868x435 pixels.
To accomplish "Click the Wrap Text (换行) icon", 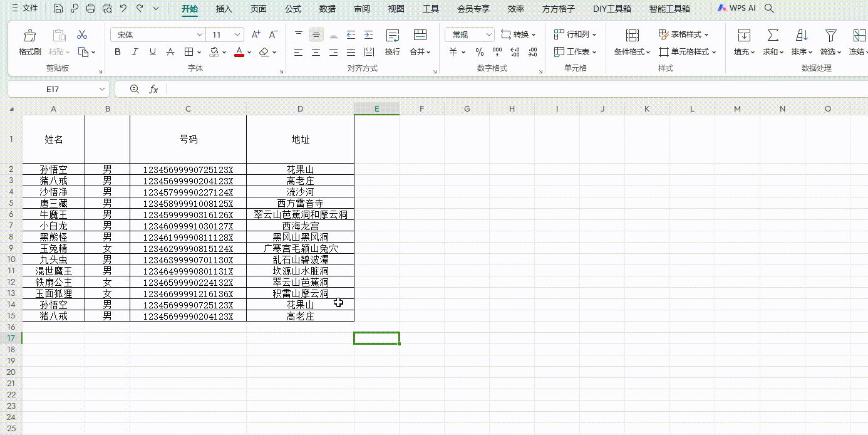I will (393, 36).
